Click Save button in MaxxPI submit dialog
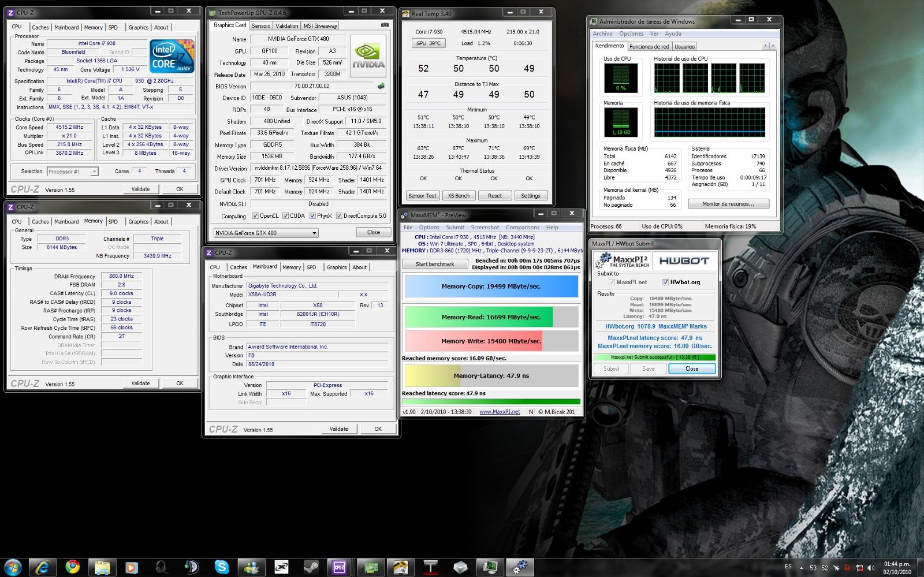Image resolution: width=924 pixels, height=577 pixels. coord(648,368)
